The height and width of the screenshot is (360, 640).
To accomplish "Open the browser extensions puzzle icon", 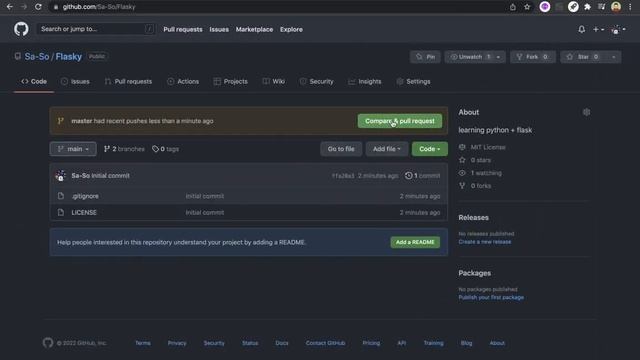I will [x=587, y=7].
